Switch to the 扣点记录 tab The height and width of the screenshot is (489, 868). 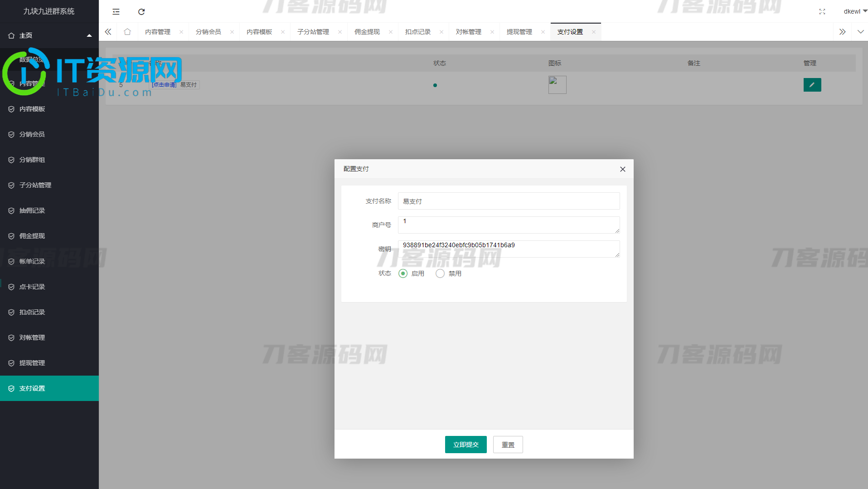418,32
